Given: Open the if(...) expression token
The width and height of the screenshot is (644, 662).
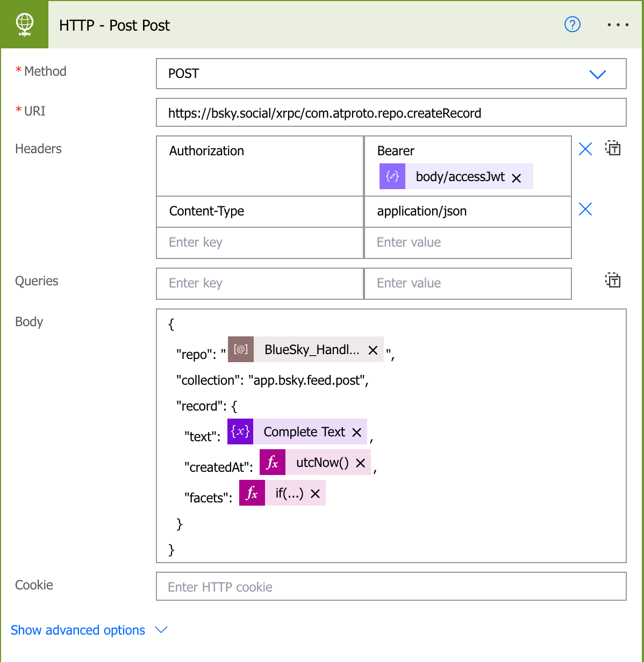Looking at the screenshot, I should pos(289,493).
